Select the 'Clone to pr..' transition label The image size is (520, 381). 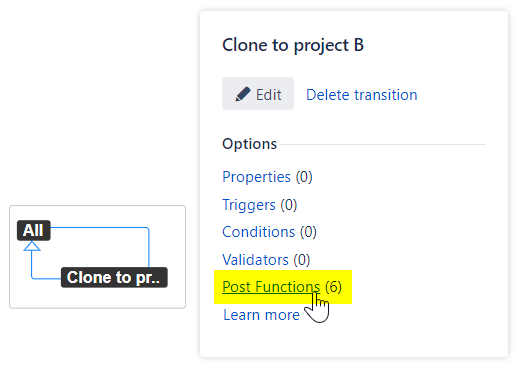(114, 277)
